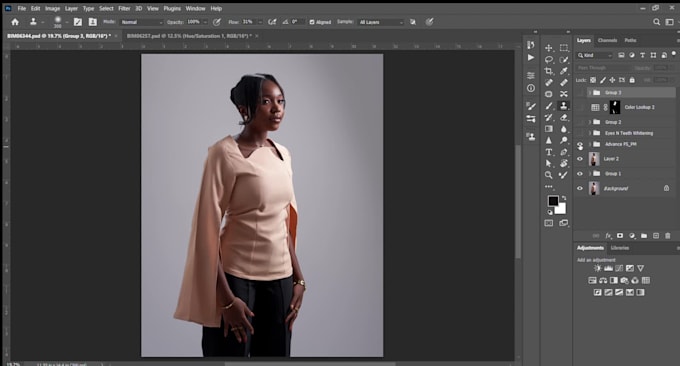Select the Horizontal Type tool
This screenshot has width=680, height=366.
click(549, 152)
